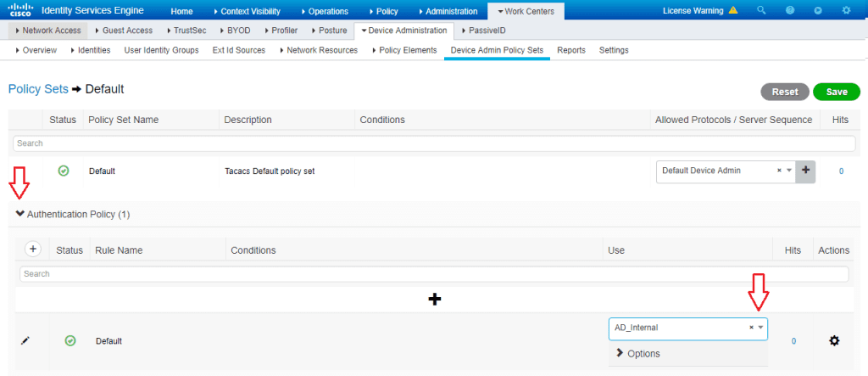The width and height of the screenshot is (868, 376).
Task: Click the search magnifier icon in header
Action: pos(761,11)
